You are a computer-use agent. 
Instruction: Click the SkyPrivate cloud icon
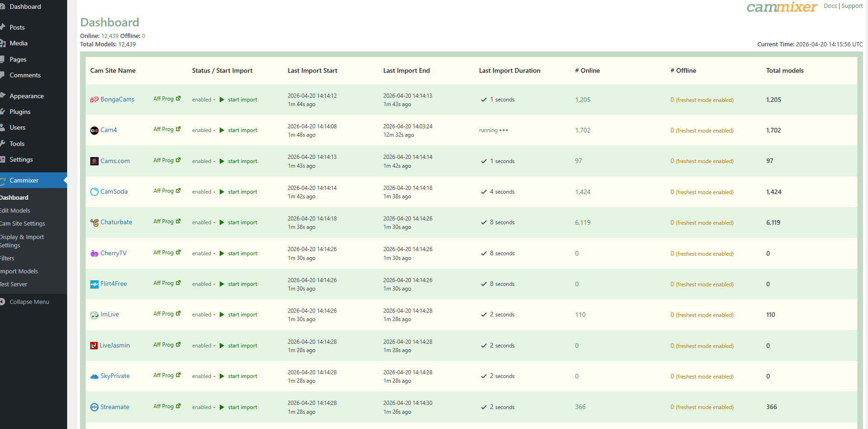point(94,376)
